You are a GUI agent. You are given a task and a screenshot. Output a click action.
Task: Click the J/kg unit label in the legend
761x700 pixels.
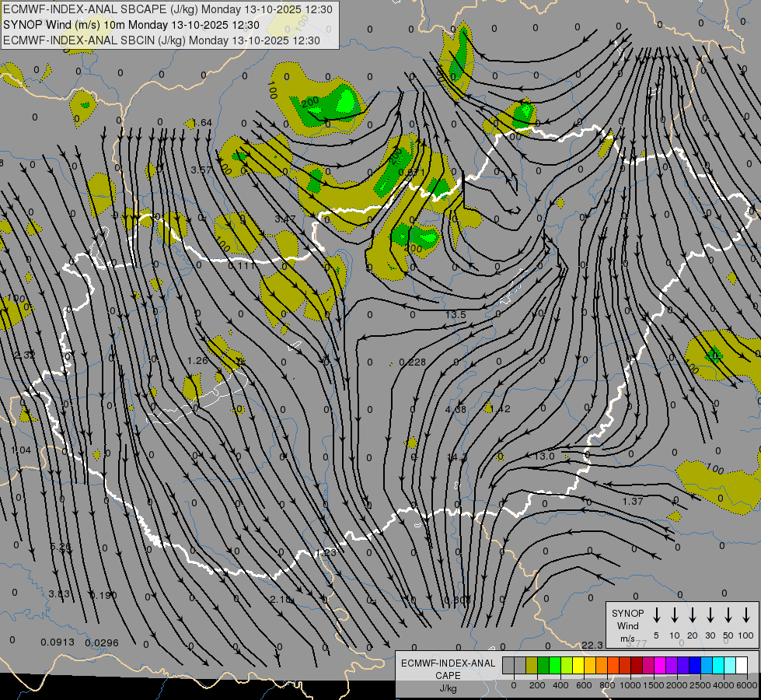point(448,688)
